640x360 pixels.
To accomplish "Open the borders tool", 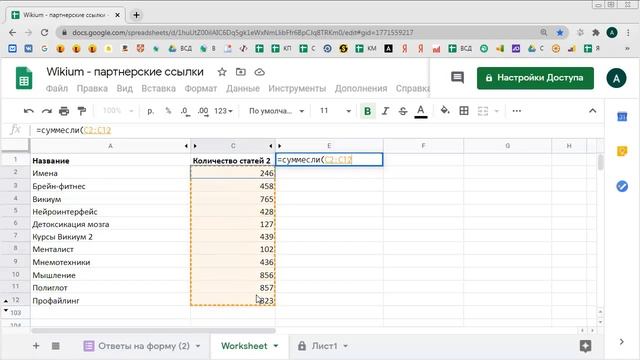I will (x=464, y=111).
